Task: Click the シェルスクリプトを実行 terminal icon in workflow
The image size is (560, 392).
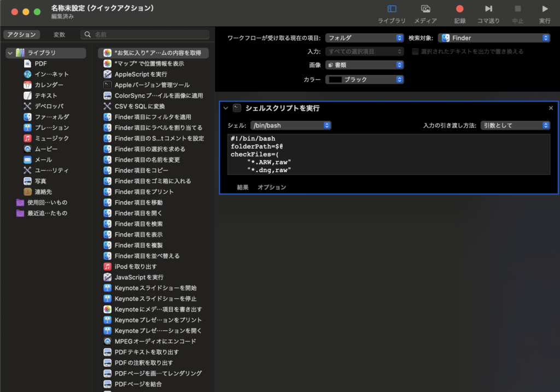Action: point(237,108)
